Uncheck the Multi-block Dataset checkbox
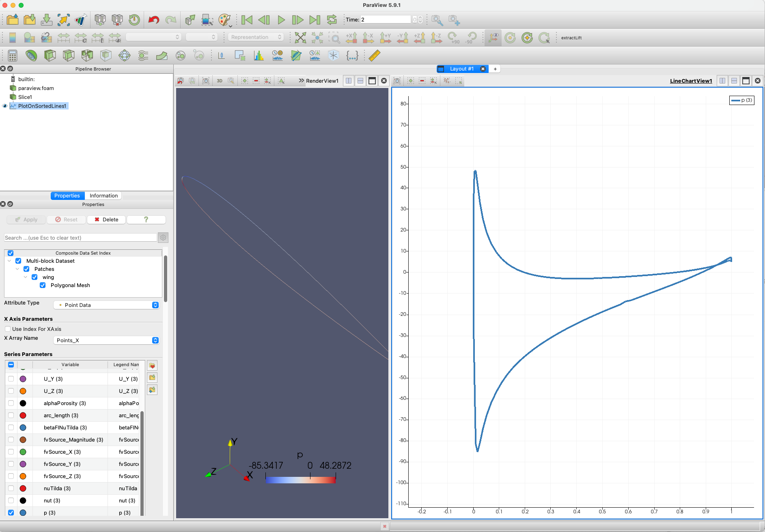The image size is (765, 532). pos(18,261)
